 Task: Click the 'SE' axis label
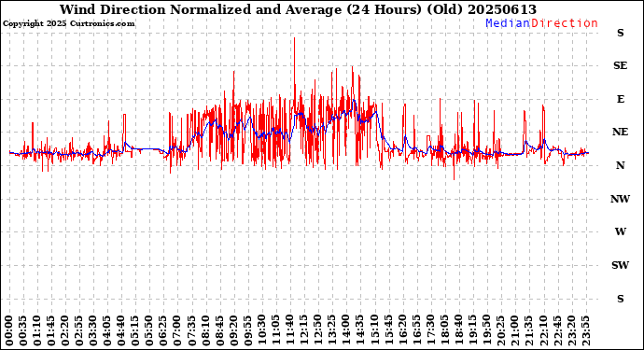point(620,65)
